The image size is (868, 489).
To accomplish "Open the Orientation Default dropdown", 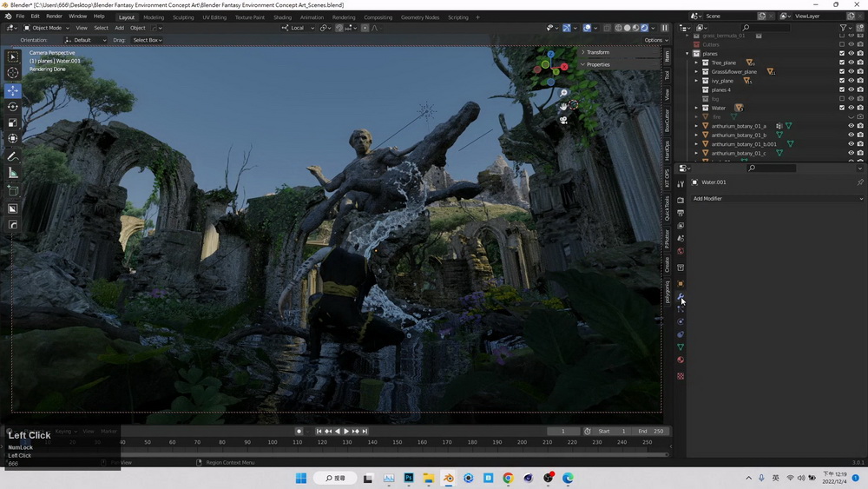I will (85, 40).
